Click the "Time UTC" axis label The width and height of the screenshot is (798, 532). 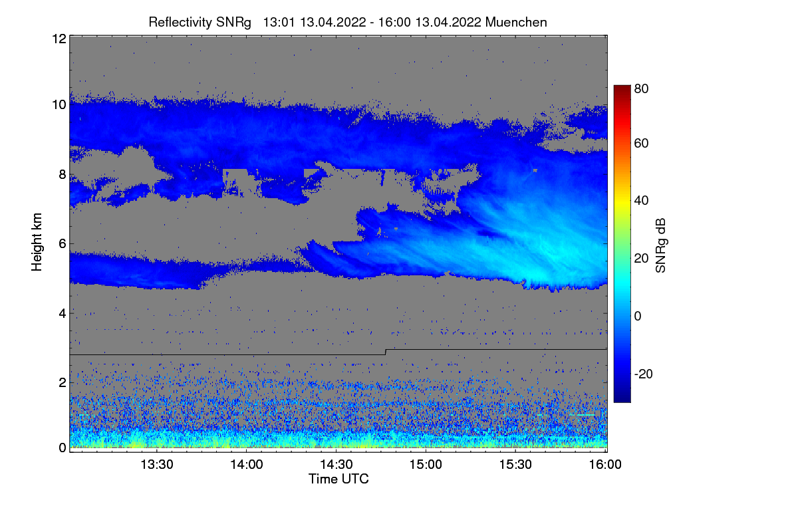pyautogui.click(x=338, y=479)
